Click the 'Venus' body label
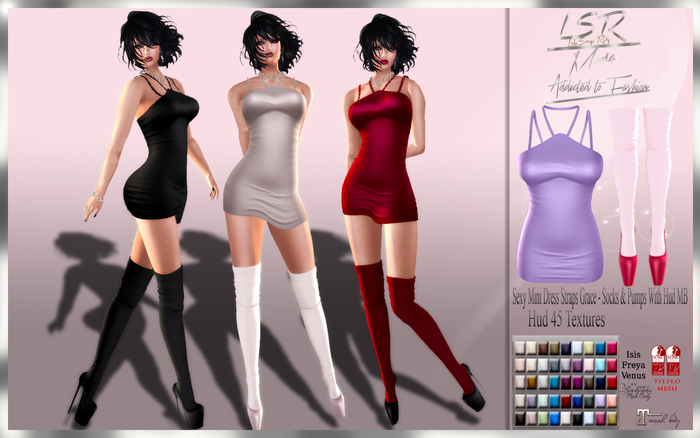The image size is (700, 438). pyautogui.click(x=633, y=375)
